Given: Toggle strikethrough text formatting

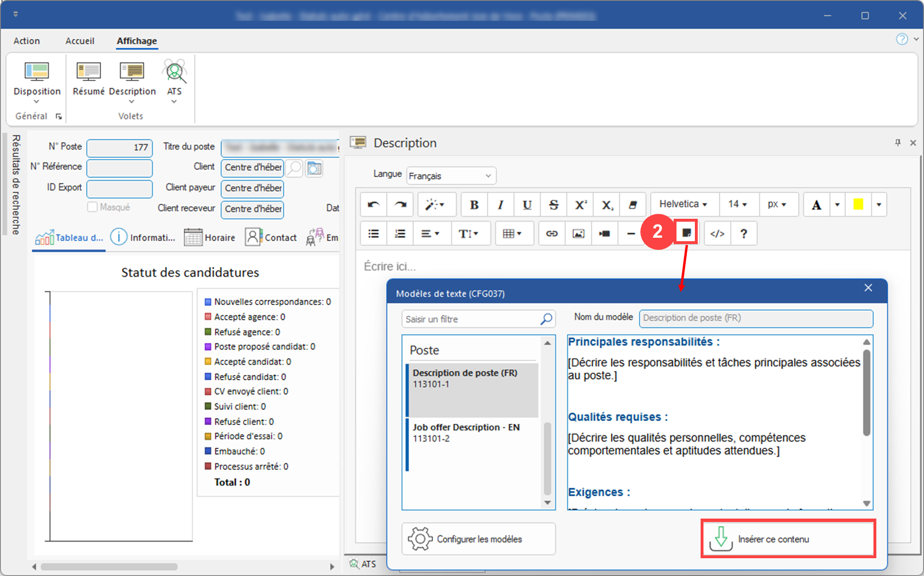Looking at the screenshot, I should click(x=554, y=205).
